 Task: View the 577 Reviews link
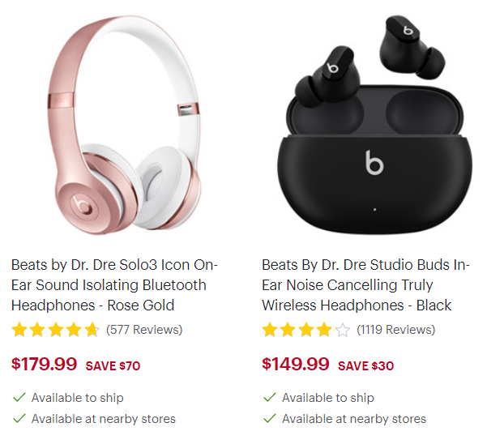coord(144,330)
